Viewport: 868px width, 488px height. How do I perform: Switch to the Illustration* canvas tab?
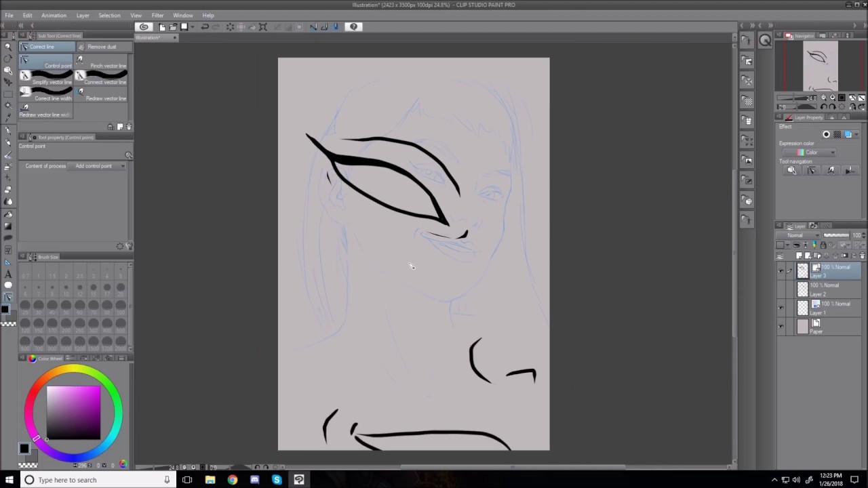pyautogui.click(x=148, y=37)
